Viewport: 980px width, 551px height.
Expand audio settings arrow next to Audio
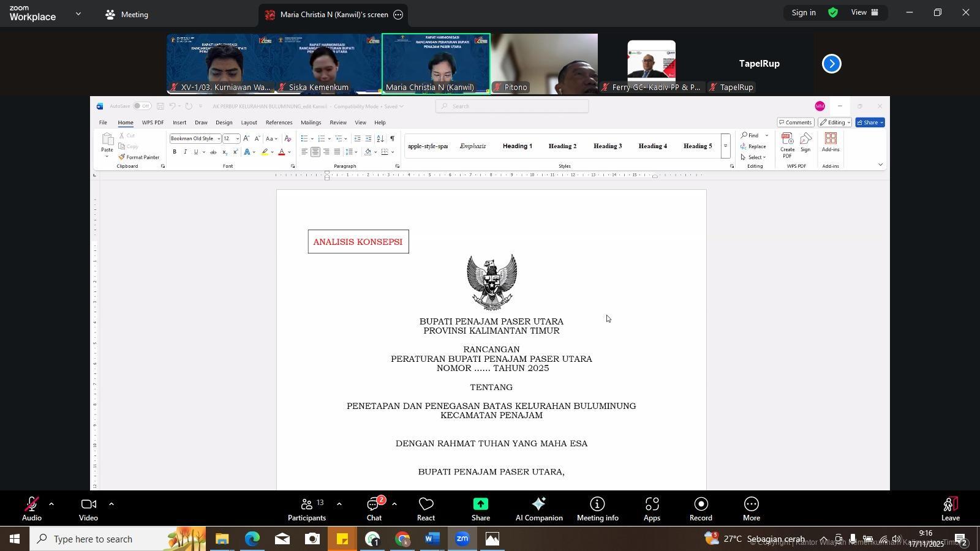[x=51, y=504]
